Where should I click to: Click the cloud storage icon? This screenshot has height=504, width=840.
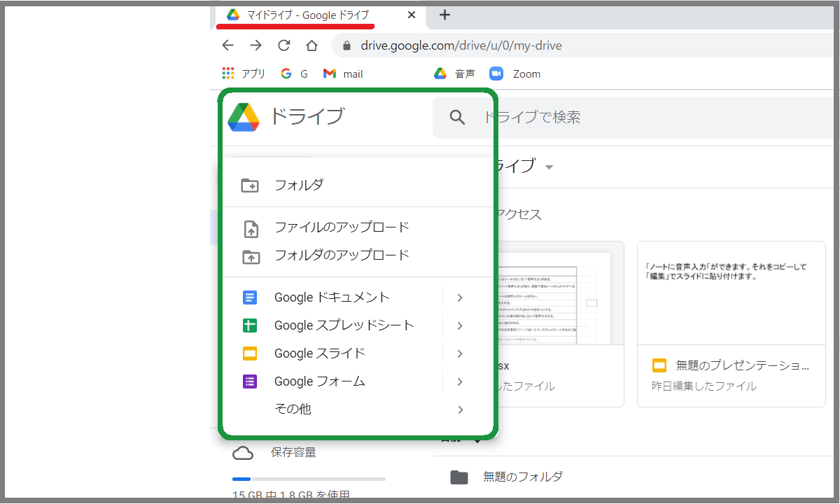(243, 453)
